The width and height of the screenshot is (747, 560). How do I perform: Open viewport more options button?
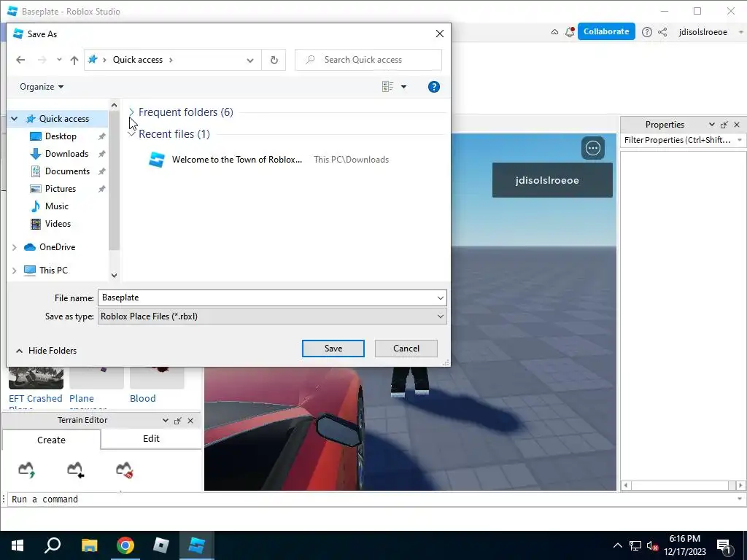pyautogui.click(x=592, y=148)
